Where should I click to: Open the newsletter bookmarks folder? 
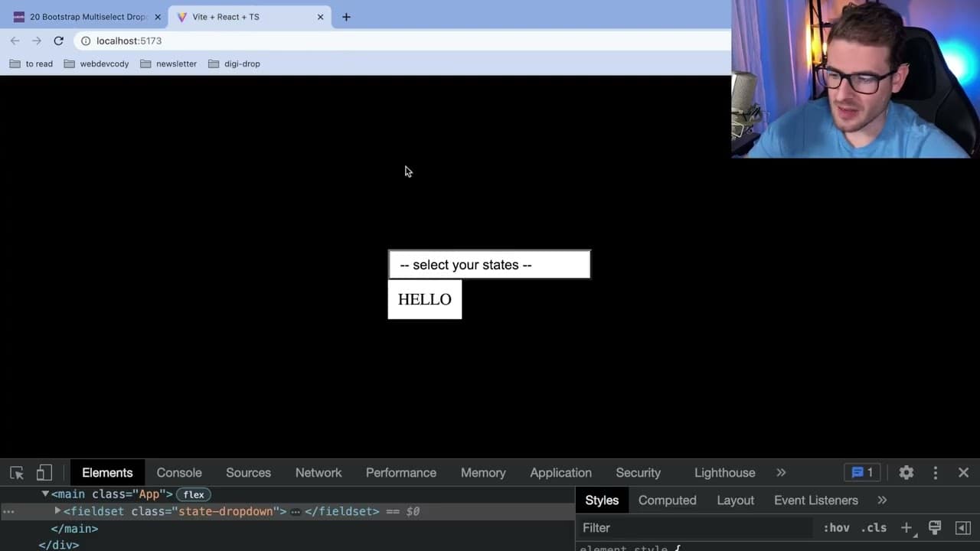tap(168, 64)
